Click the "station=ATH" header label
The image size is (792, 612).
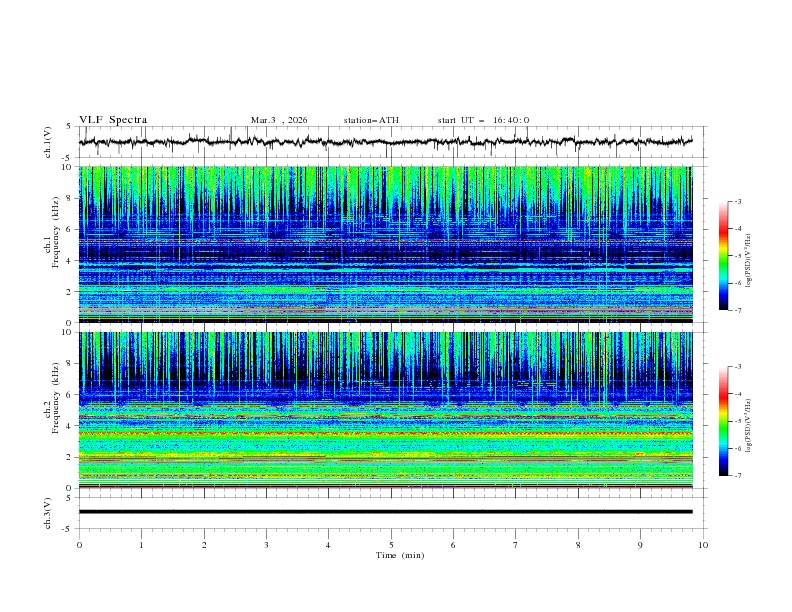click(x=371, y=120)
